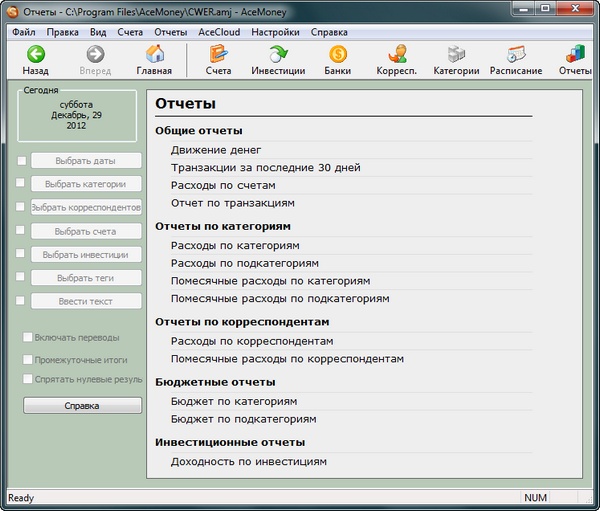Open the Главная home icon
This screenshot has height=511, width=600.
(x=154, y=55)
